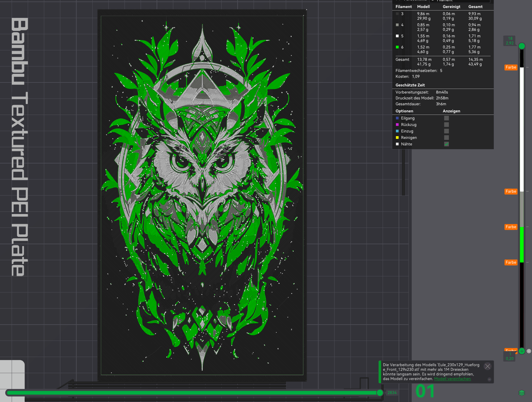This screenshot has width=532, height=402.
Task: Enable display of Eilgang moves
Action: [x=447, y=118]
